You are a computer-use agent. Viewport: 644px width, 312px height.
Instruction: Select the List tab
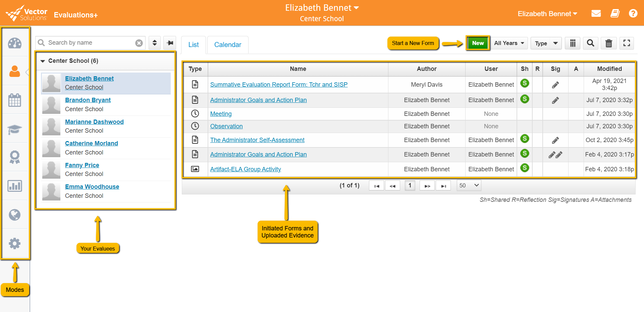click(193, 44)
